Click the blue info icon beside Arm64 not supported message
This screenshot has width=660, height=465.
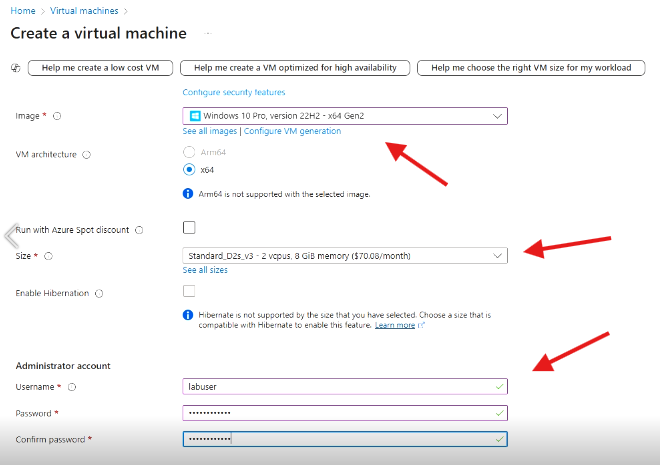(x=188, y=194)
